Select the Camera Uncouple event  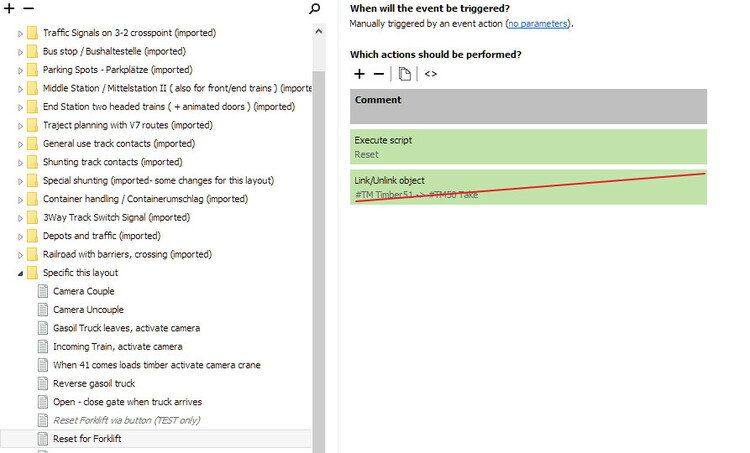tap(88, 310)
